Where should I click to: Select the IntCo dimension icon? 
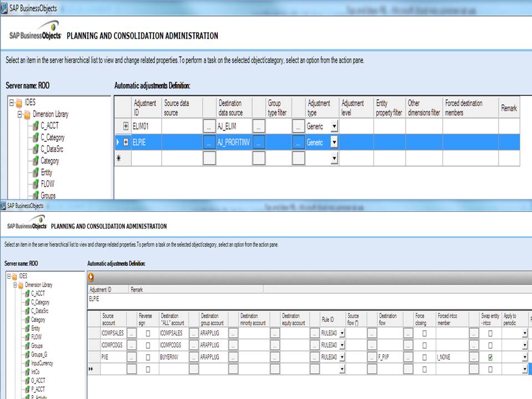click(x=27, y=372)
